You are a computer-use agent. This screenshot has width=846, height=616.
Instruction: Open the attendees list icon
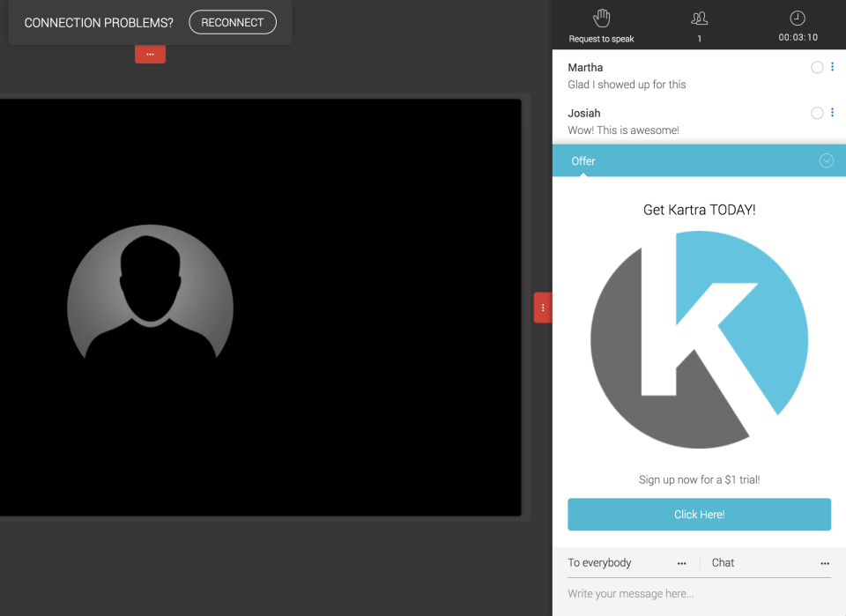[699, 18]
